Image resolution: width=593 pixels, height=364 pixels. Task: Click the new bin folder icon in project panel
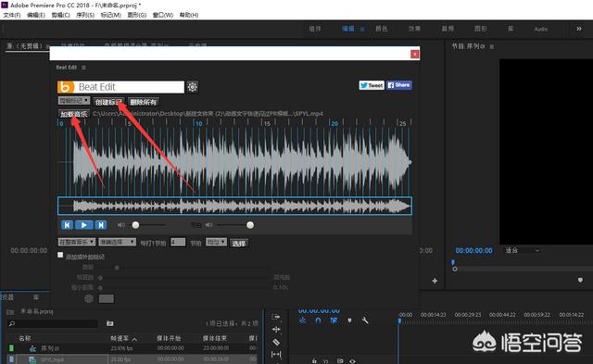109,323
